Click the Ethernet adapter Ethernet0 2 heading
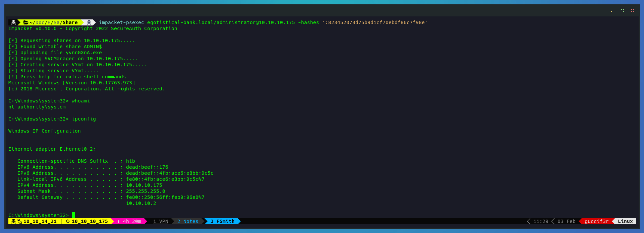Viewport: 644px width, 233px height. point(52,149)
